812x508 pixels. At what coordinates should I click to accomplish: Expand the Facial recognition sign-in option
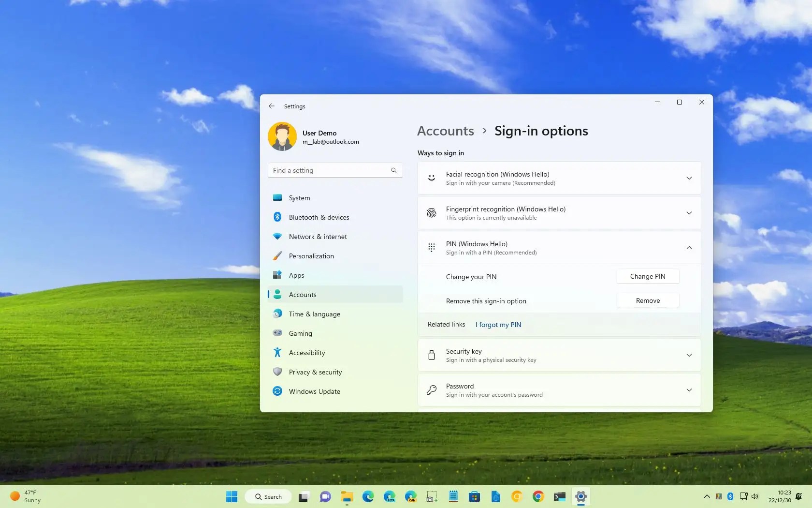coord(689,178)
